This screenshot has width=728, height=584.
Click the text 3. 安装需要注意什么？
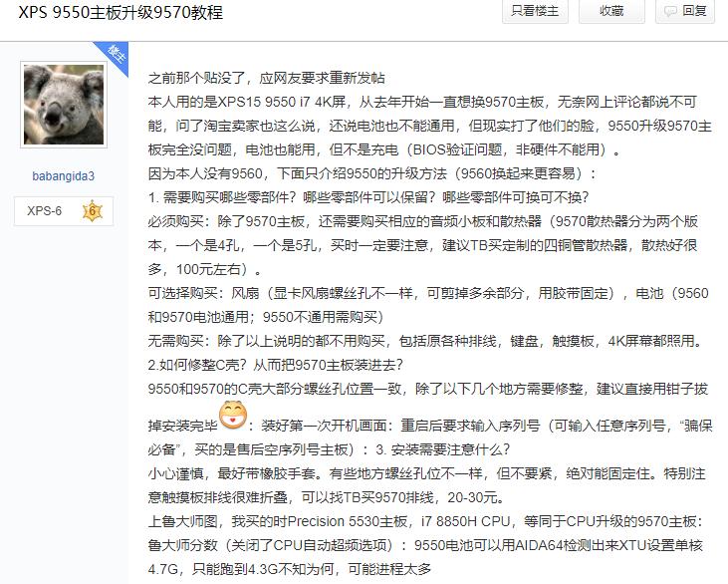442,449
